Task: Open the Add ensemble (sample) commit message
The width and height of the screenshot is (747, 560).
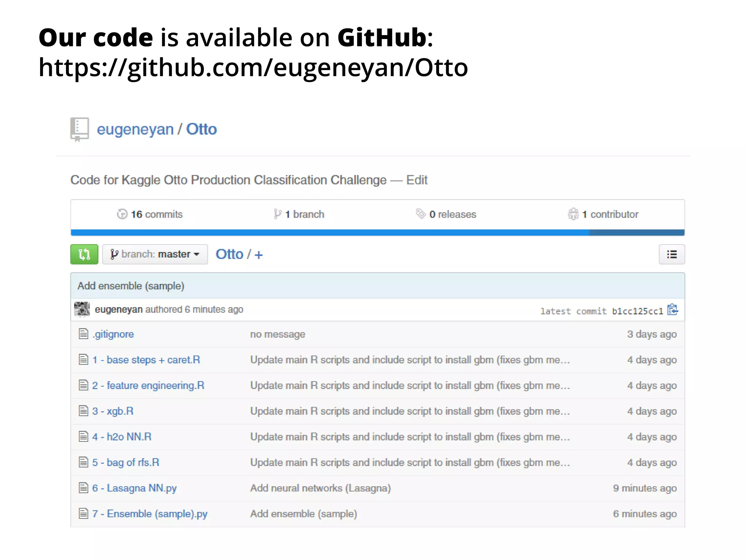Action: (131, 286)
